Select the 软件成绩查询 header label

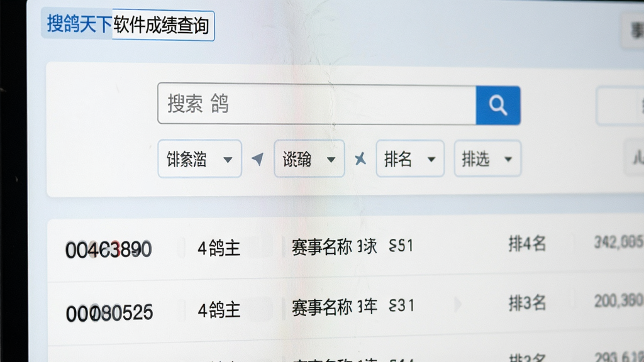click(x=163, y=25)
